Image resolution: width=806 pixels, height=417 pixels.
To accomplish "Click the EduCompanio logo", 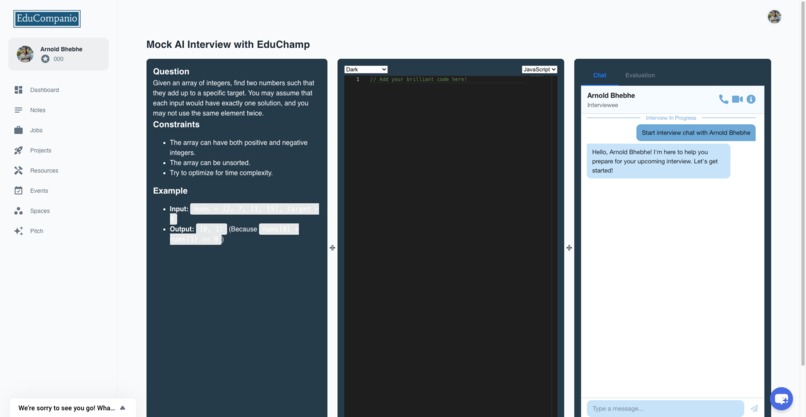I will click(47, 19).
